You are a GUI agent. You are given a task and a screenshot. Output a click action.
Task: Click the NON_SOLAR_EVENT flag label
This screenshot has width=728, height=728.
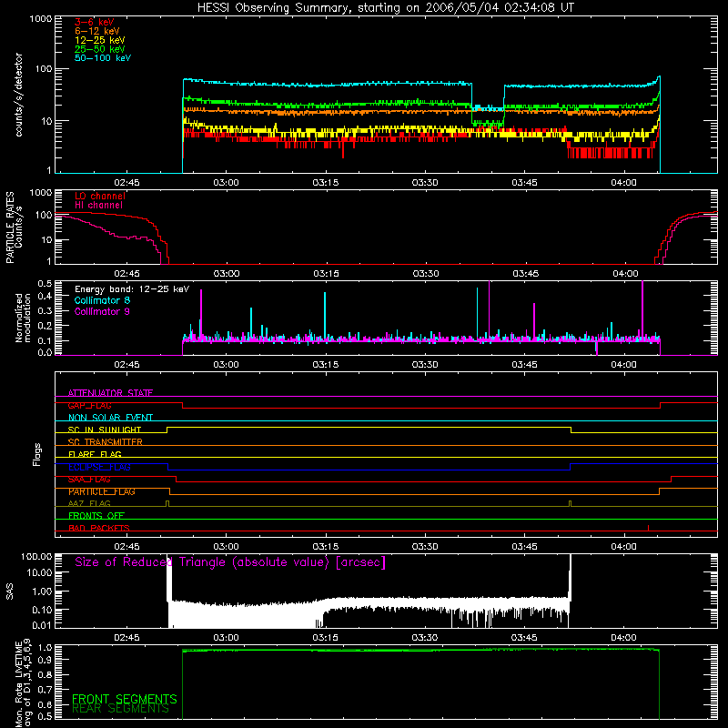(110, 418)
